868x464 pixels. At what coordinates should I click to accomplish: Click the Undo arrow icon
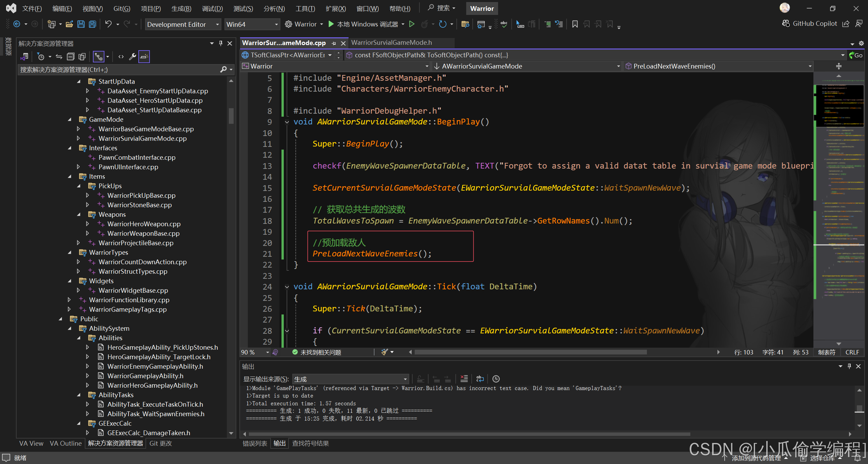click(108, 24)
